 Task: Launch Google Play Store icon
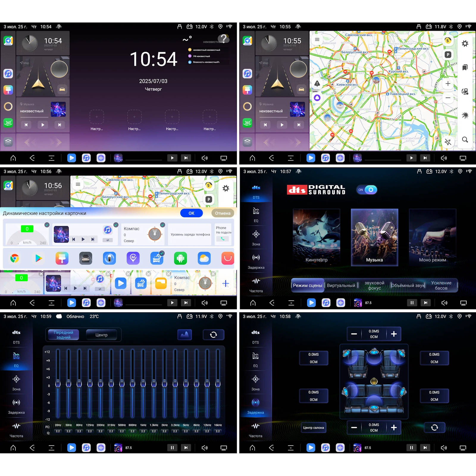pos(38,258)
